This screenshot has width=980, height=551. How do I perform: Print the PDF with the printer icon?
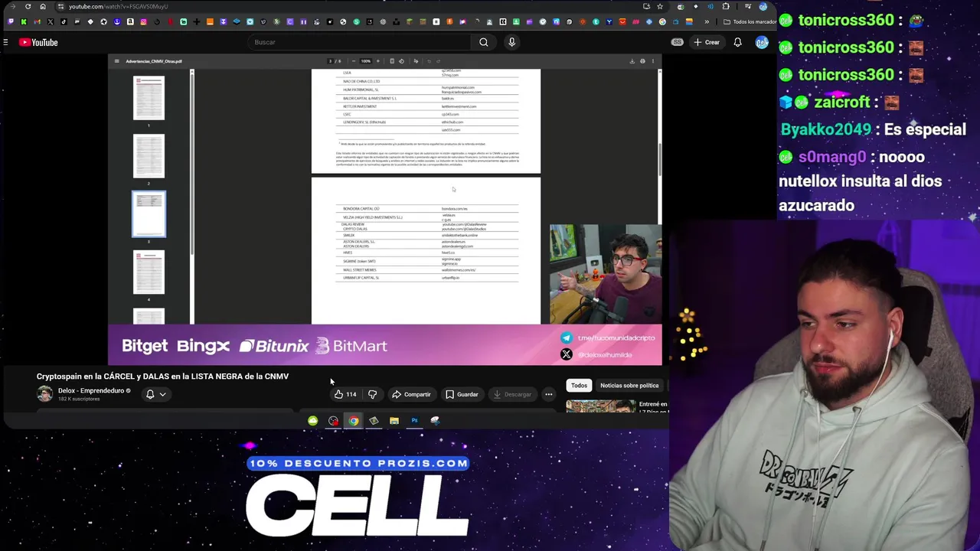pos(642,61)
